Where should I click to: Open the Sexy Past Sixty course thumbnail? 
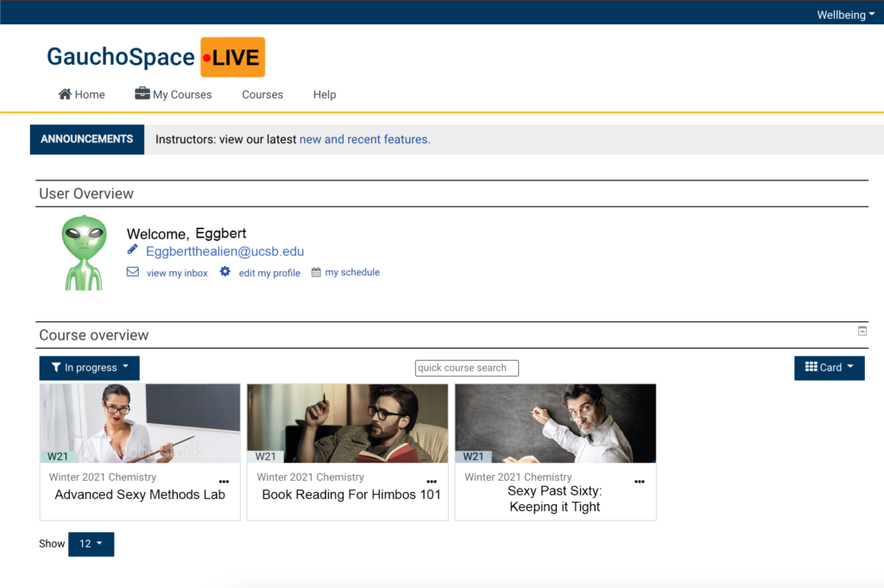pos(555,422)
